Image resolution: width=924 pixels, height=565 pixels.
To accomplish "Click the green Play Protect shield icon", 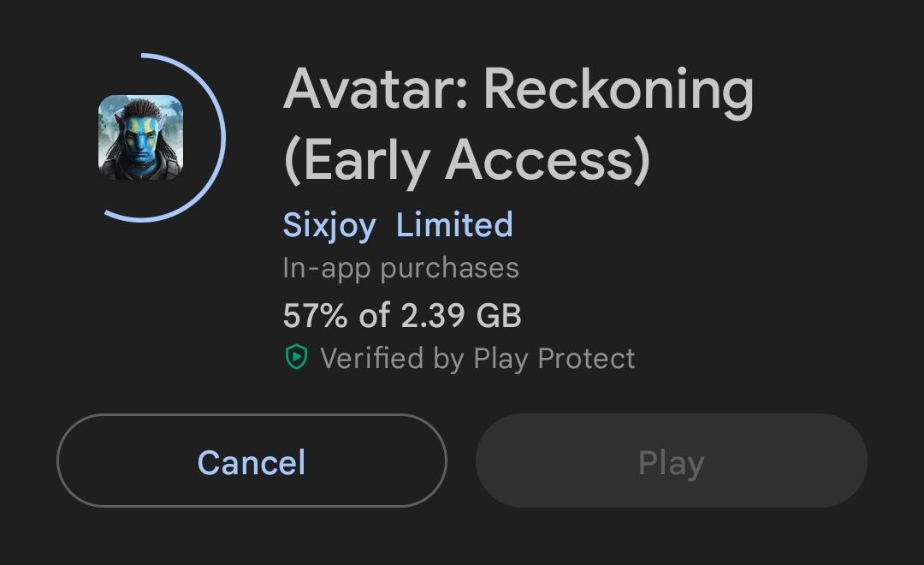I will click(296, 358).
